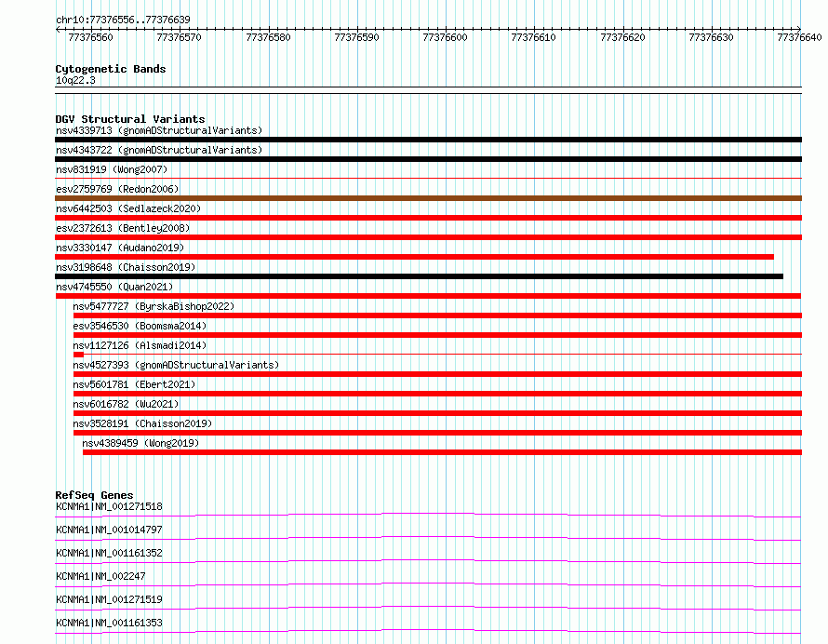
Task: Click the red nsv3330147 Audano2019 bar
Action: 415,257
